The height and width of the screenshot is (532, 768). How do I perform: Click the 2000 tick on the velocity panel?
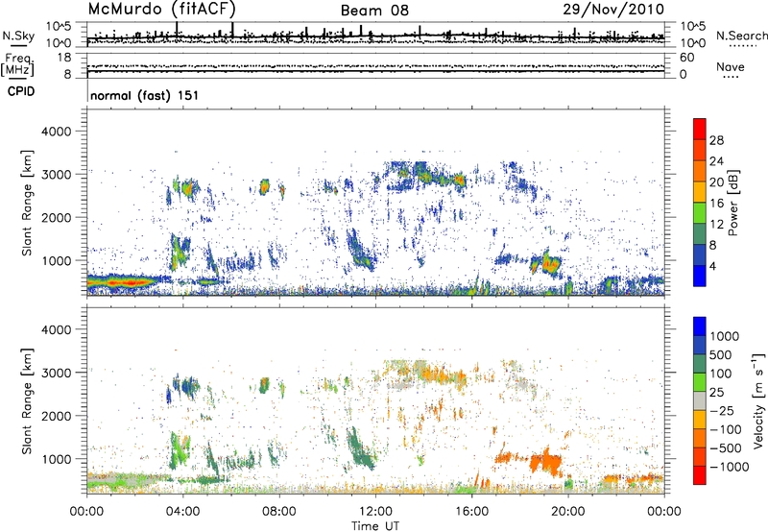[x=59, y=416]
